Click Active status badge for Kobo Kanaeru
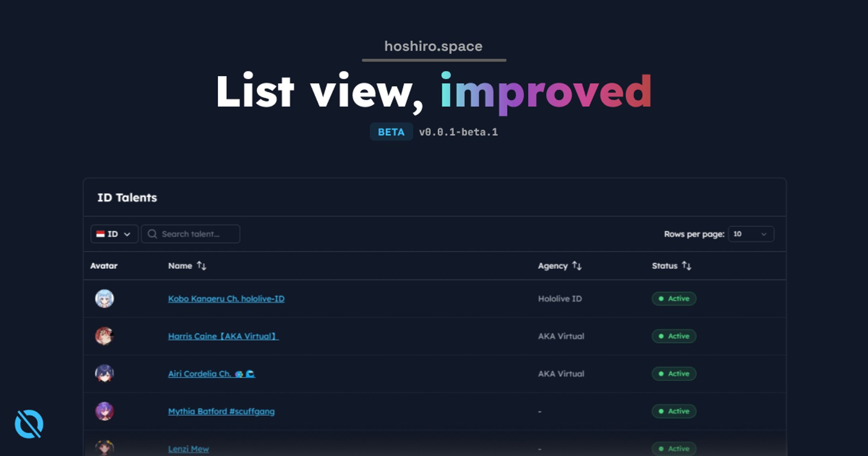The image size is (868, 456). coord(674,299)
